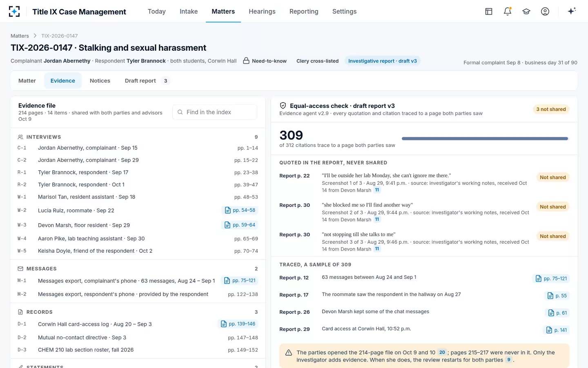Screen dimensions: 588x368
Task: Open pp. 54–58 for Lucia Ruiz interview
Action: tap(240, 210)
